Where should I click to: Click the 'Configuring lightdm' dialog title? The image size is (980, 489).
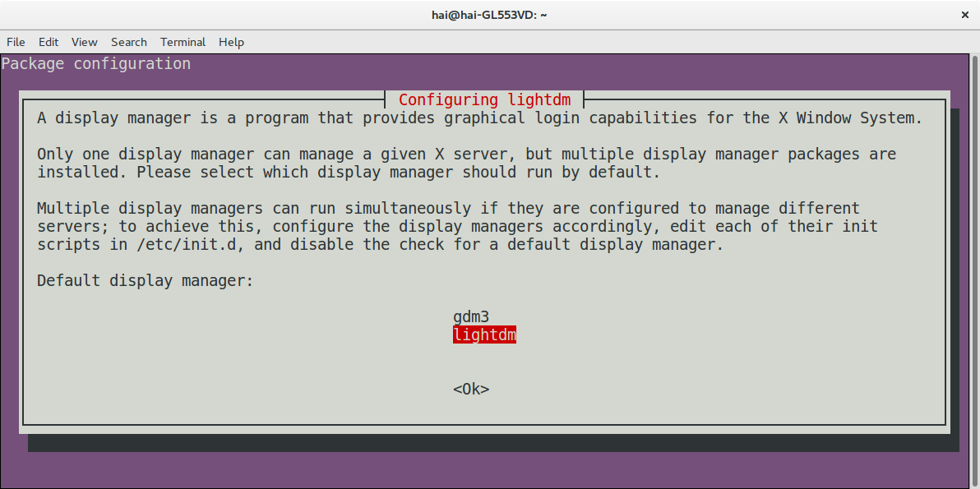tap(484, 100)
